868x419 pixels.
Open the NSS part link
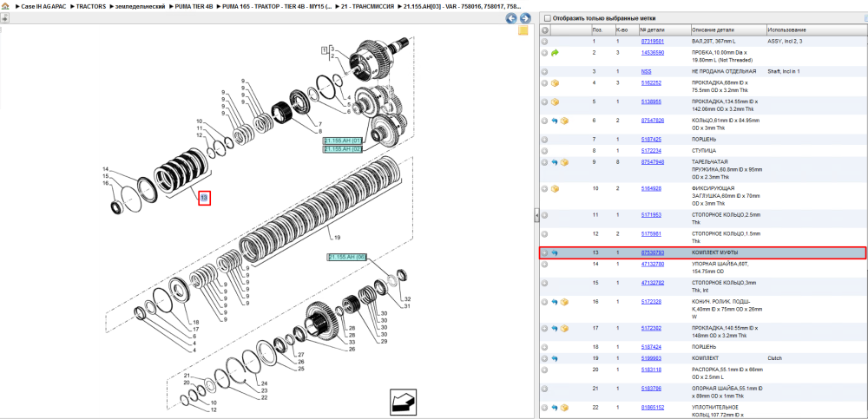[646, 71]
